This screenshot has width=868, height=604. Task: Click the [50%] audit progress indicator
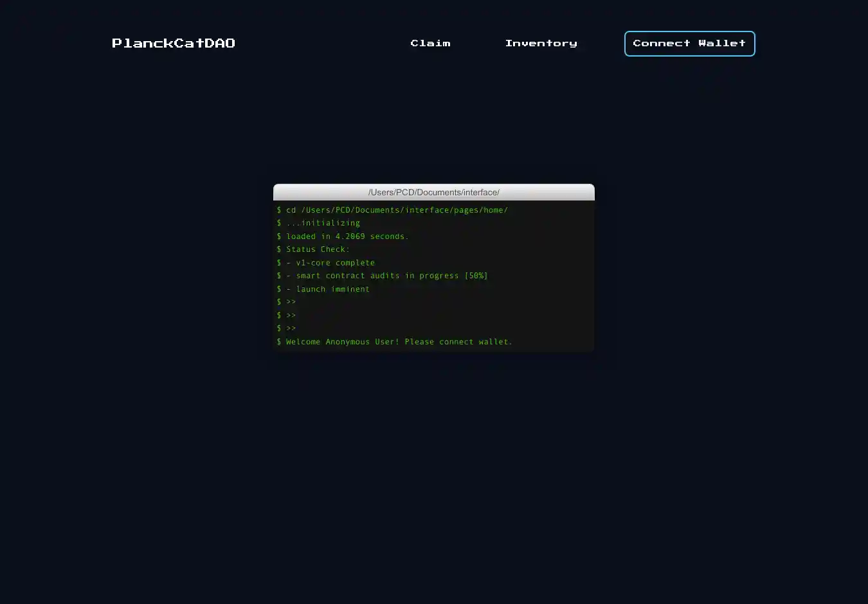pyautogui.click(x=476, y=276)
